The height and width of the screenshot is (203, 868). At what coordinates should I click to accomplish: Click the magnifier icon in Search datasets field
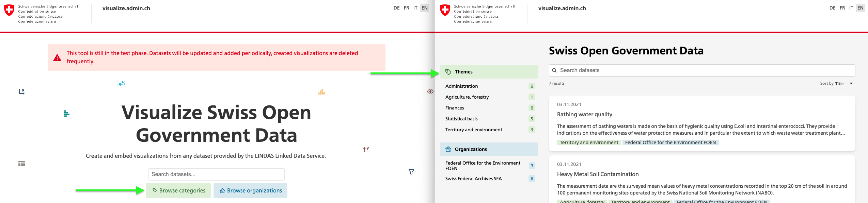tap(554, 70)
